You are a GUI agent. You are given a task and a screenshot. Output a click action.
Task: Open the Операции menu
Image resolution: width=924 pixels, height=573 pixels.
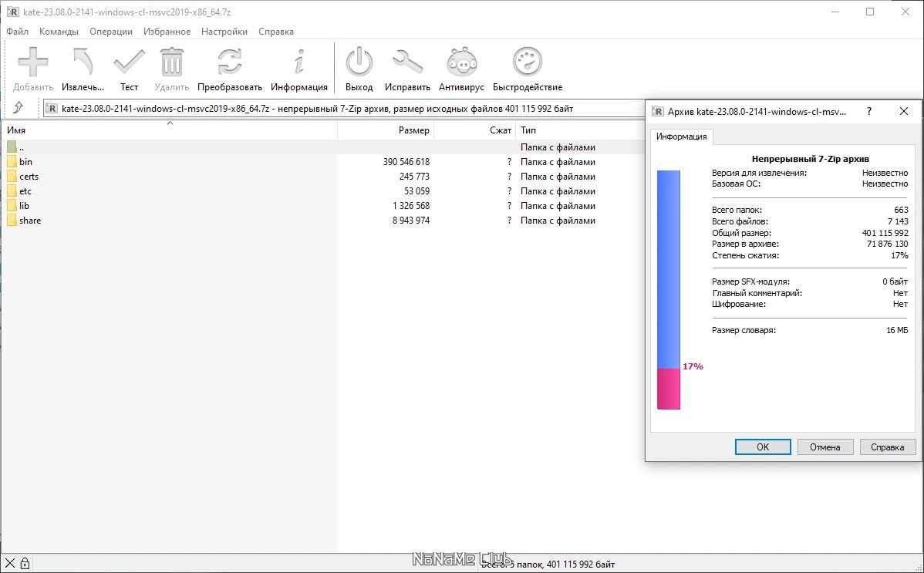(111, 32)
